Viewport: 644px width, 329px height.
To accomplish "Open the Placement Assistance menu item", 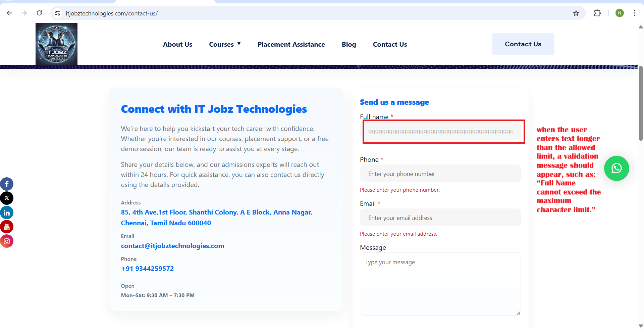I will (291, 44).
